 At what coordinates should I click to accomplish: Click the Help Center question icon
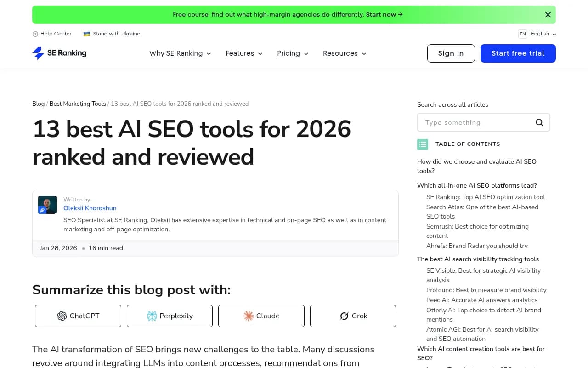[x=35, y=34]
